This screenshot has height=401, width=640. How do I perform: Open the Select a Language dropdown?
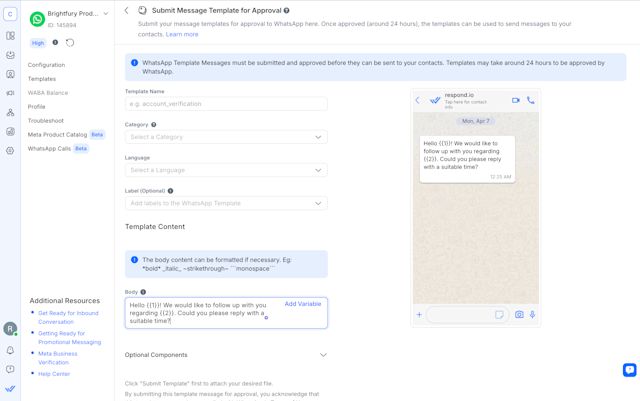click(226, 170)
